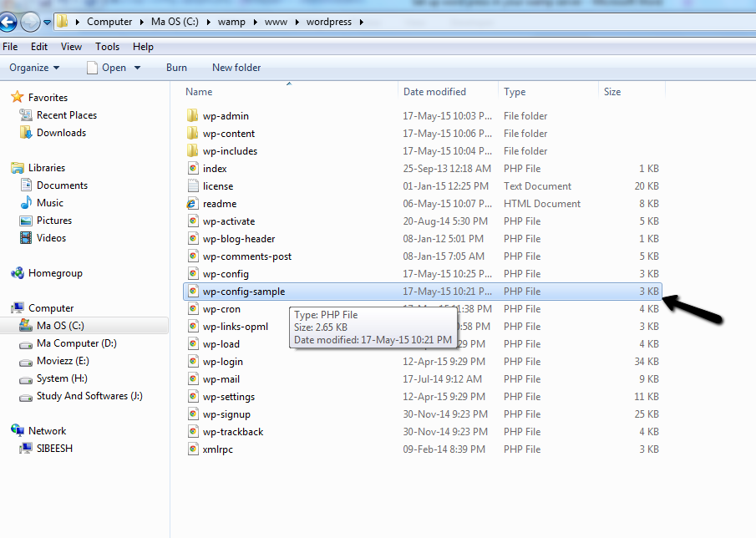Expand the breadcrumb arrow after Ma OS (C:)

(x=208, y=23)
